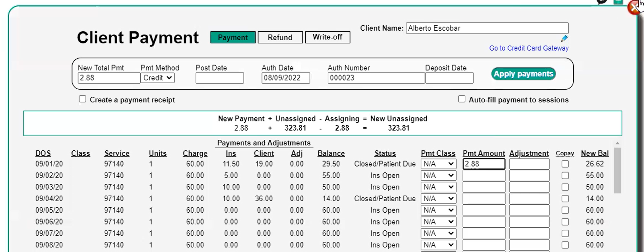This screenshot has width=644, height=252.
Task: Check the Copay box for 09/01/20
Action: tap(565, 164)
